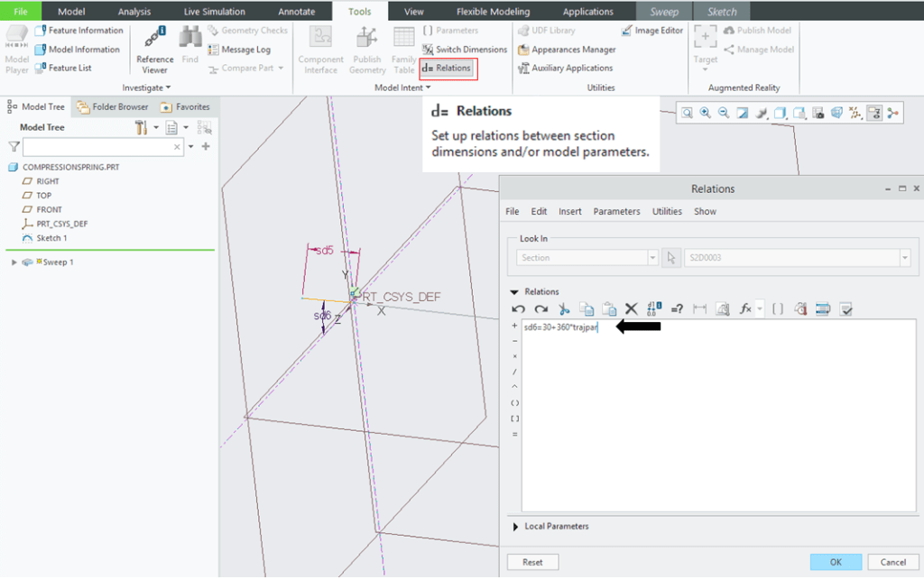Toggle dimension names and values display
924x579 pixels.
pos(655,309)
